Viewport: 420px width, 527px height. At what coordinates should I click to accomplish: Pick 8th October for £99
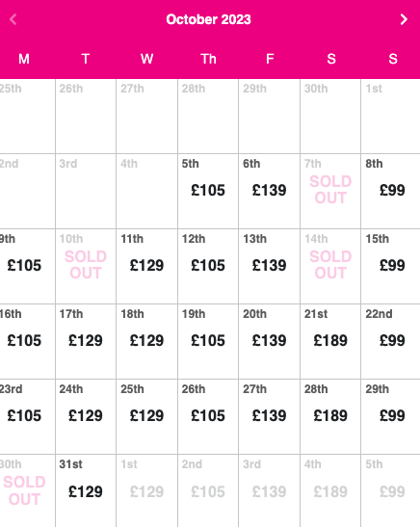point(391,191)
